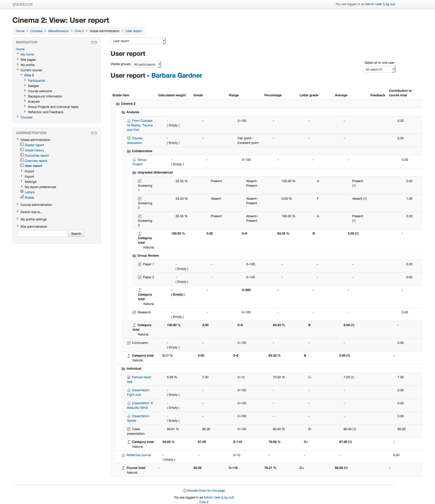
Task: Collapse the Current course tree node
Action: pos(18,69)
